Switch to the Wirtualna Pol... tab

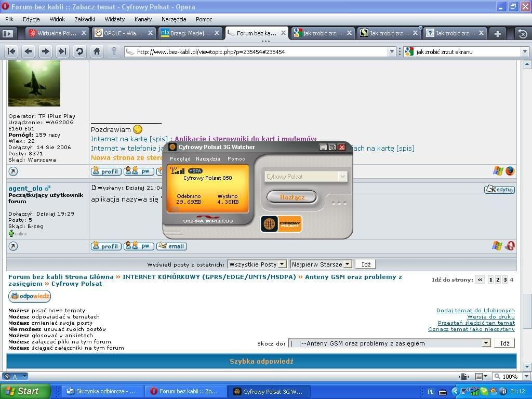pyautogui.click(x=57, y=33)
